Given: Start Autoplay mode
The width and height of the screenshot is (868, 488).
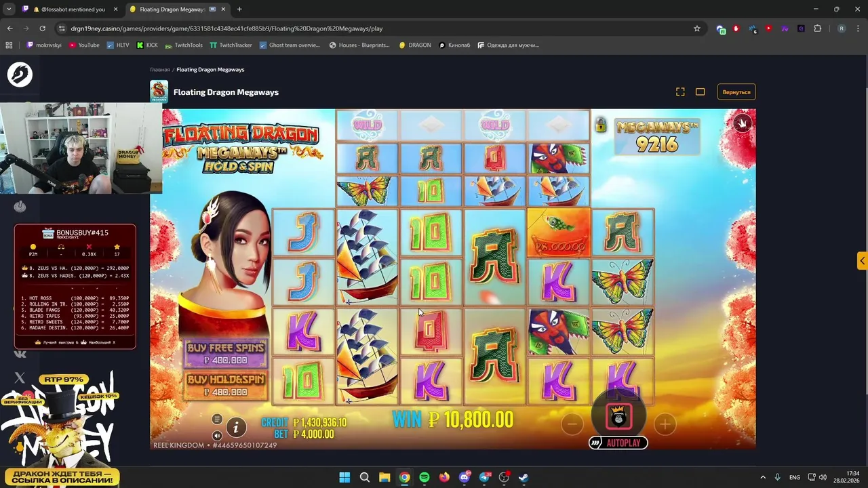Looking at the screenshot, I should pyautogui.click(x=618, y=443).
